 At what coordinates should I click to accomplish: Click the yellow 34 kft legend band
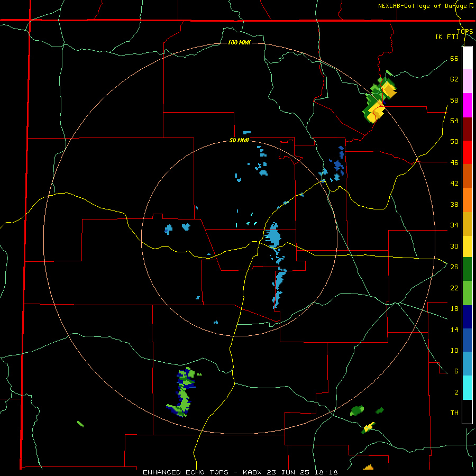[x=467, y=246]
